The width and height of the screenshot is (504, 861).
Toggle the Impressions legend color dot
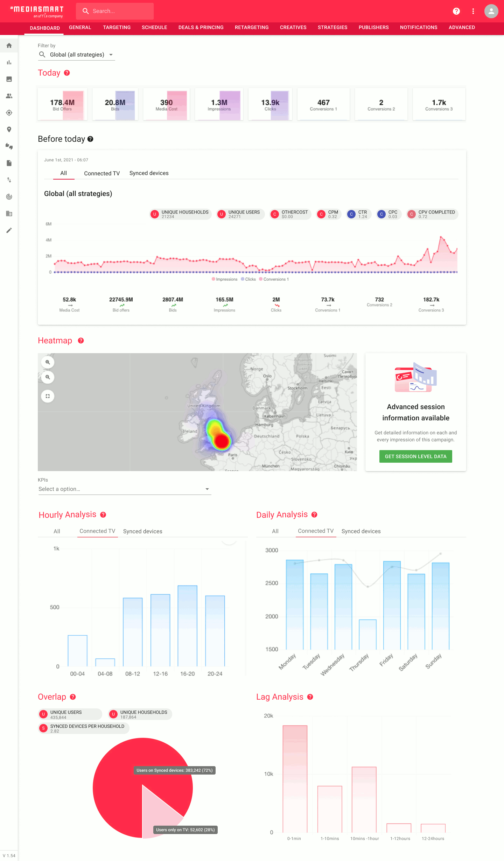pos(213,279)
